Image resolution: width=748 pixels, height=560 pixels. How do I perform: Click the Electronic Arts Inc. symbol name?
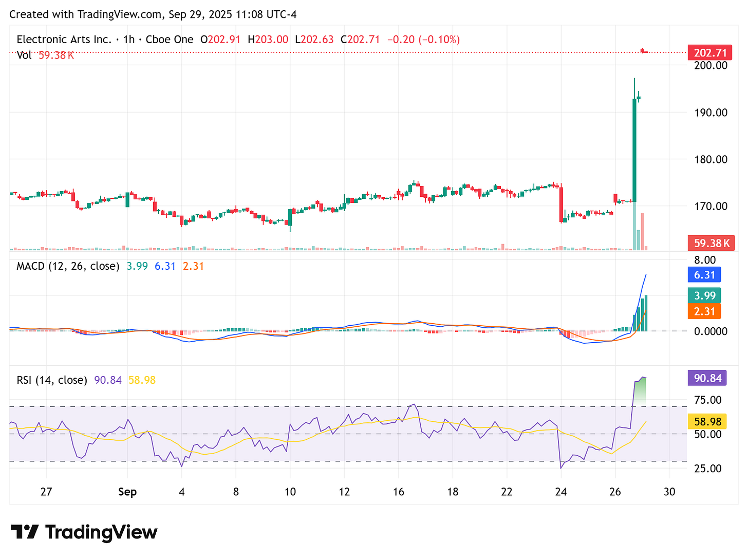coord(64,39)
